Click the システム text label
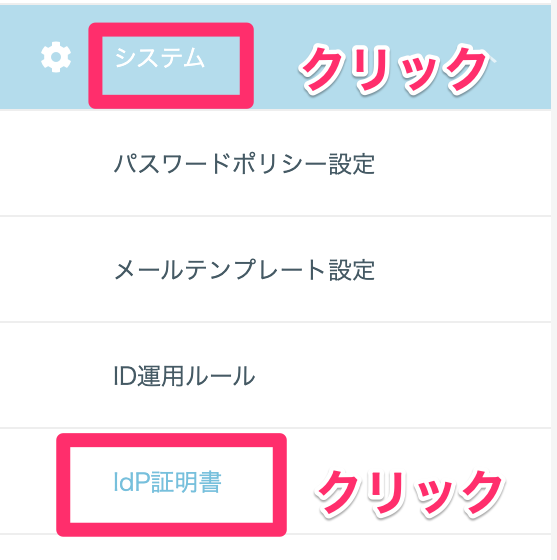Viewport: 557px width, 560px height. click(x=160, y=58)
